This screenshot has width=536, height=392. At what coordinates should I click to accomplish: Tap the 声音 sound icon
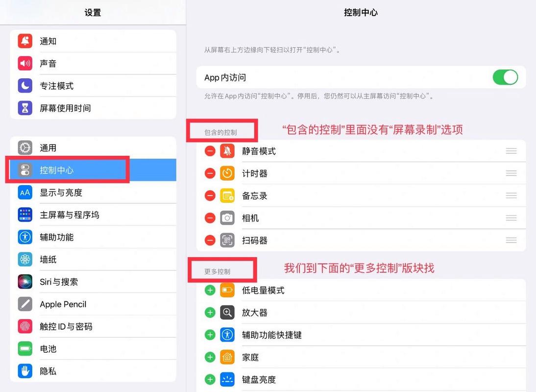(25, 63)
